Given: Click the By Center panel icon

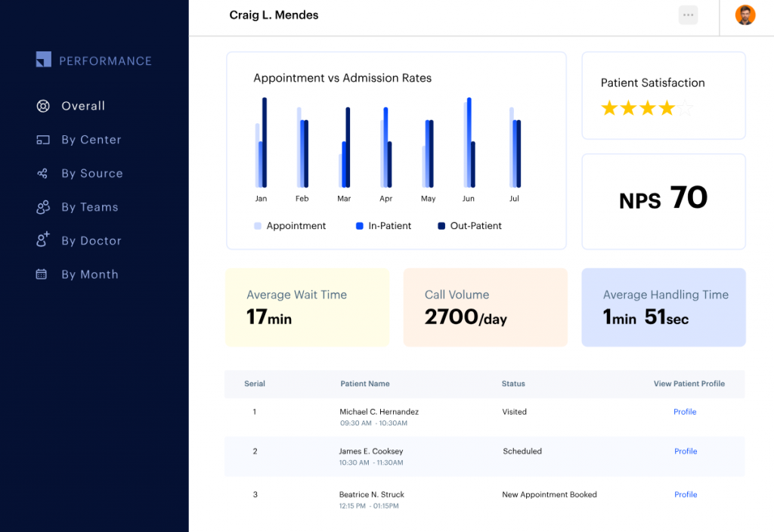Looking at the screenshot, I should click(43, 140).
